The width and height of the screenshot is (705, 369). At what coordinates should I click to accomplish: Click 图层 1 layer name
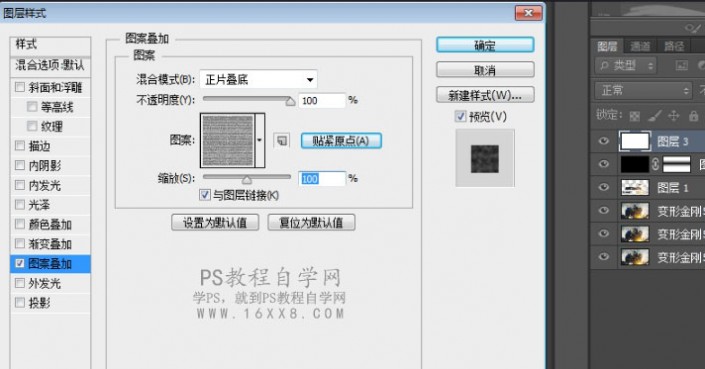point(673,188)
